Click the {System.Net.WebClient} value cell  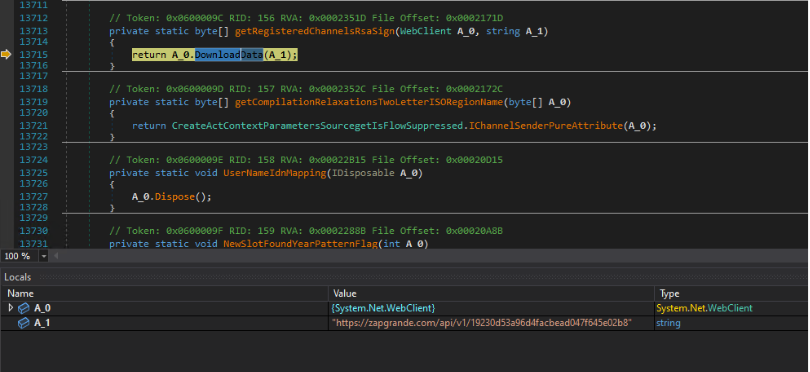click(x=384, y=308)
